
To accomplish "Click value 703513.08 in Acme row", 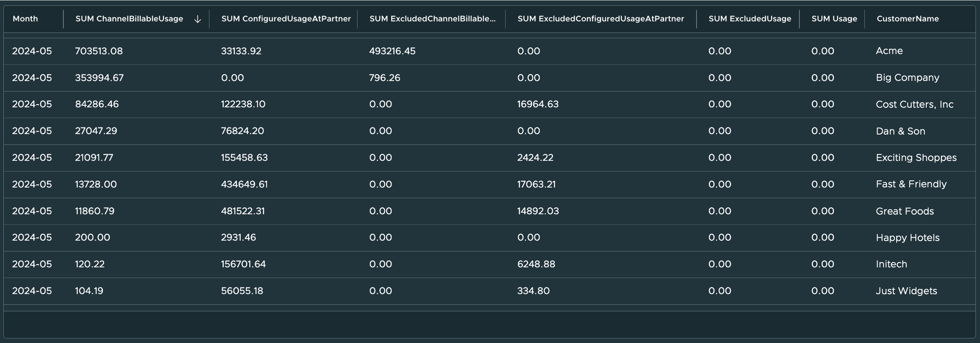I will point(99,51).
